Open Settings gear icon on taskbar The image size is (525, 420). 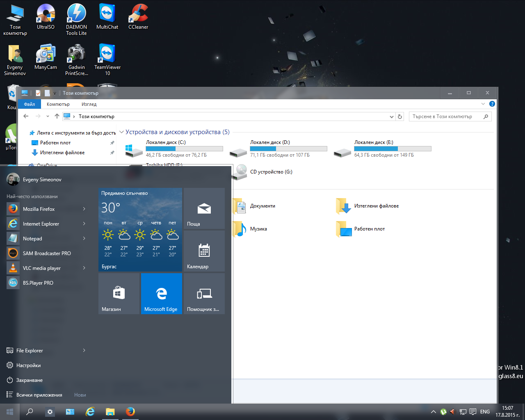click(50, 412)
